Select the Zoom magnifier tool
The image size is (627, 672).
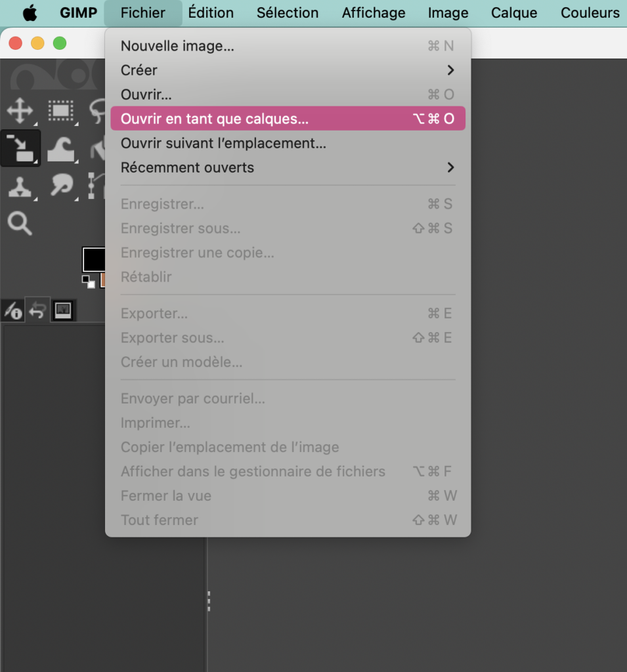(20, 224)
